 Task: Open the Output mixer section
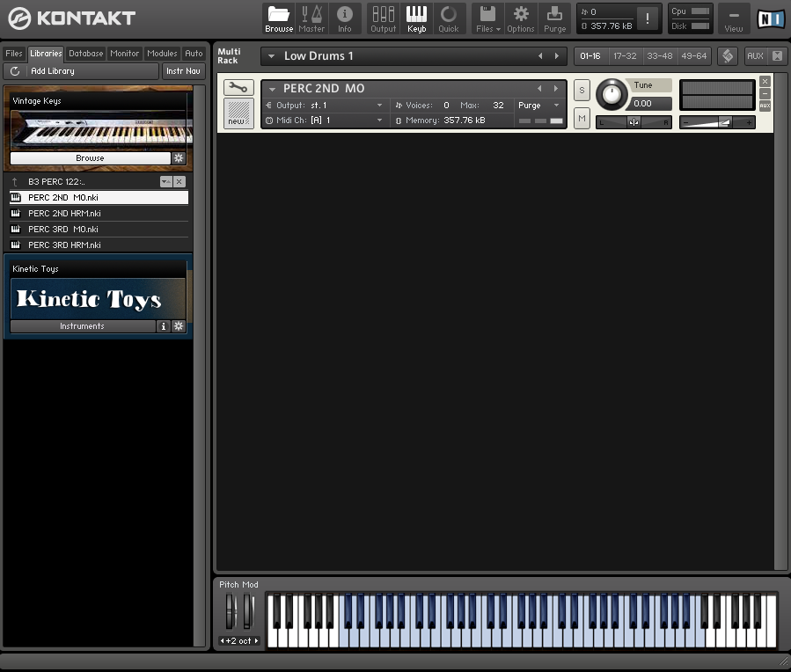click(x=384, y=19)
